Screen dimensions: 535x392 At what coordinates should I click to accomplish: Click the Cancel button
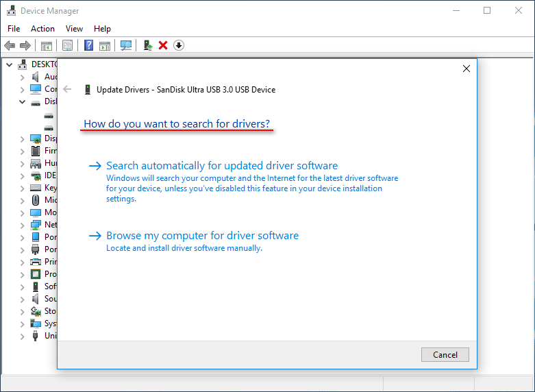445,354
